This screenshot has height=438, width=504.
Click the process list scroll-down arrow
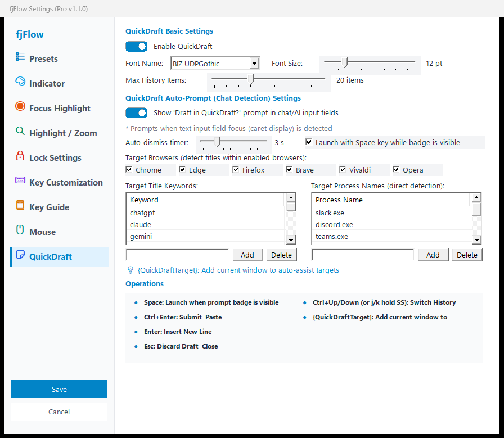(x=476, y=240)
